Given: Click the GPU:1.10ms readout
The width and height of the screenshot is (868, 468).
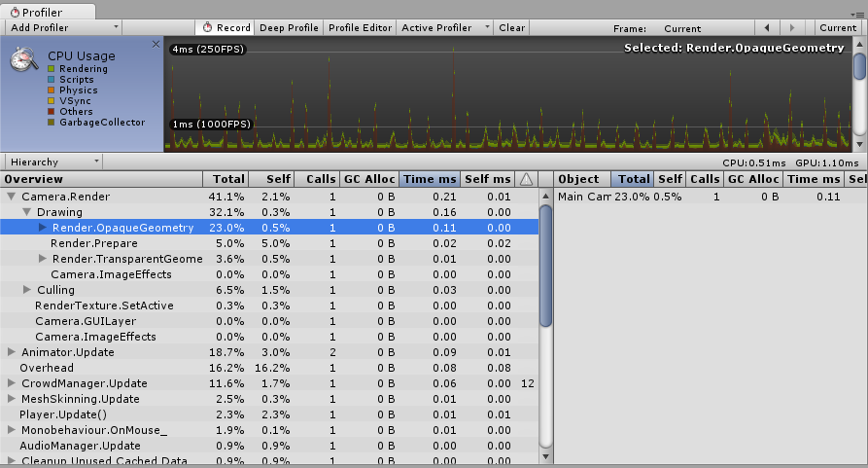Looking at the screenshot, I should click(x=827, y=162).
